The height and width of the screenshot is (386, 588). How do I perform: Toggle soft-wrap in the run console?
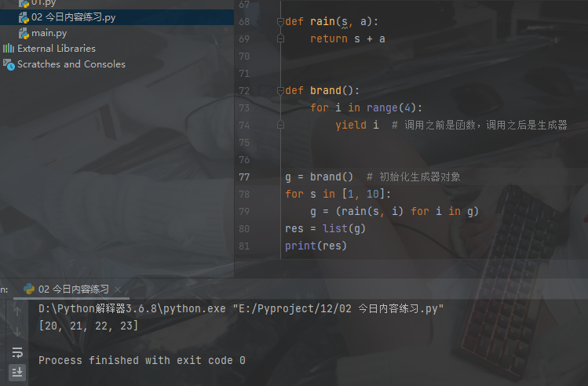tap(17, 352)
